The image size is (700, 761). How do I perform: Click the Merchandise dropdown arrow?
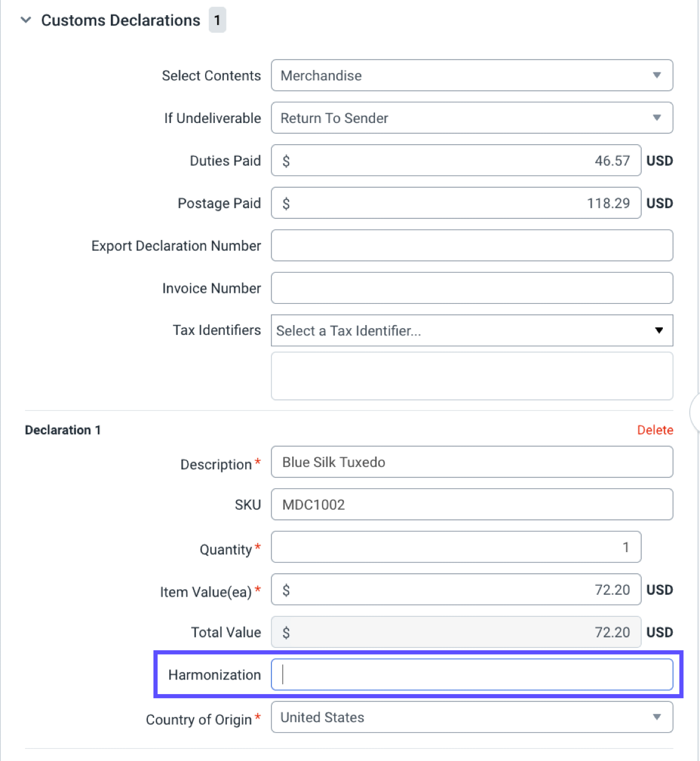point(657,75)
